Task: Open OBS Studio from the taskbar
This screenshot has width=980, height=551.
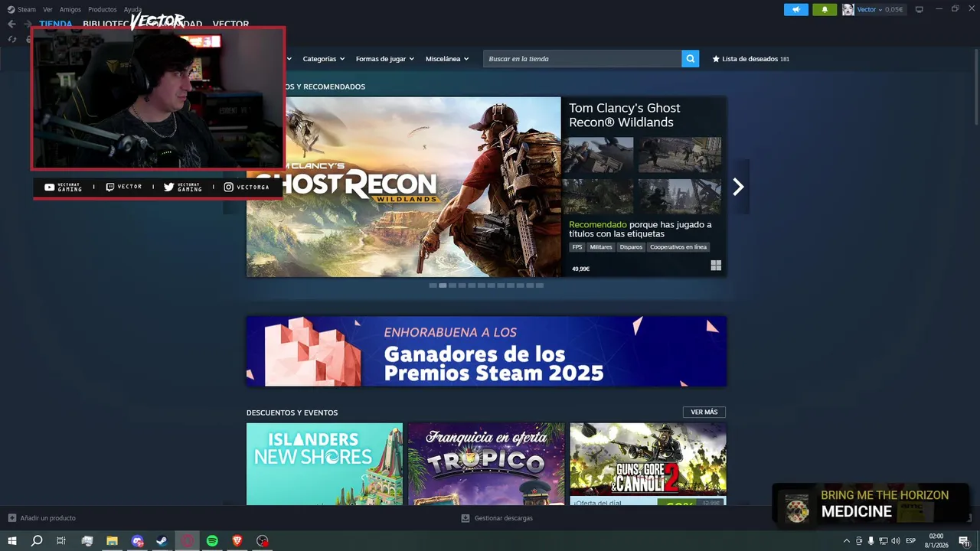Action: (263, 541)
